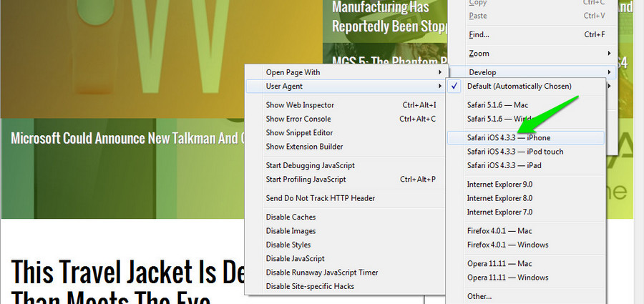This screenshot has width=644, height=304.
Task: Open Show Extension Builder
Action: [345, 147]
